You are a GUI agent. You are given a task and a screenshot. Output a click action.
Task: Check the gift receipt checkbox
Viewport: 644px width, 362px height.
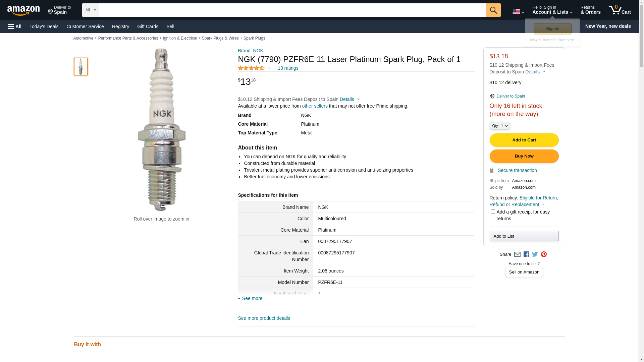coord(493,212)
